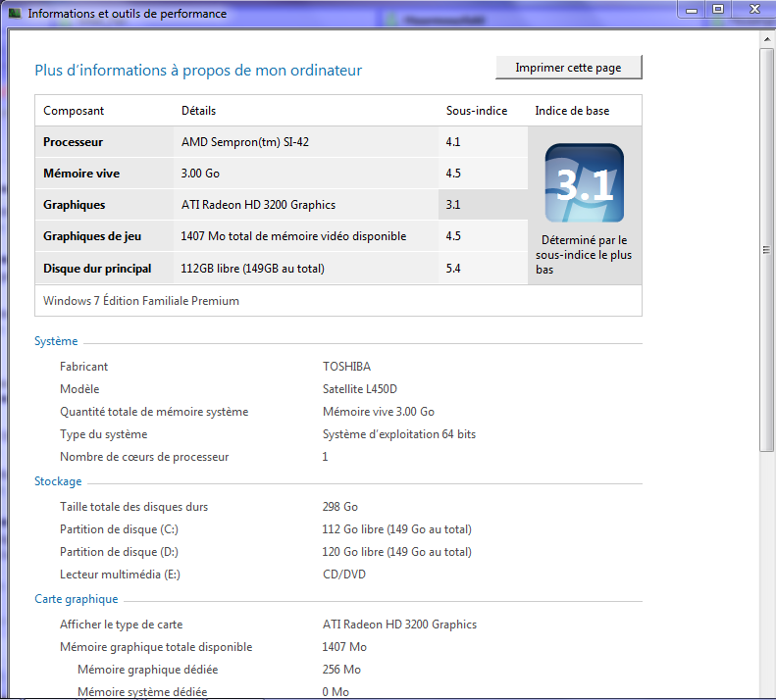Viewport: 776px width, 700px height.
Task: Click ATI Radeon HD 3200 Graphics table cell
Action: [258, 205]
